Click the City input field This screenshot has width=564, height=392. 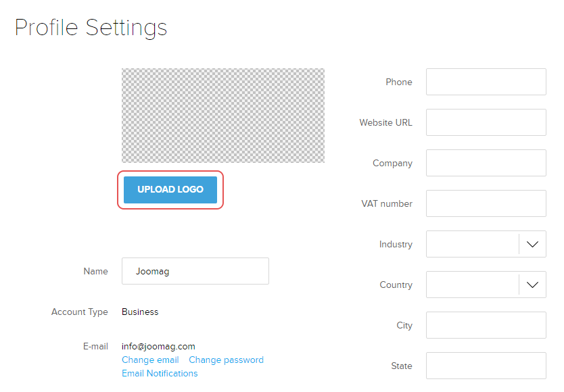pos(486,325)
